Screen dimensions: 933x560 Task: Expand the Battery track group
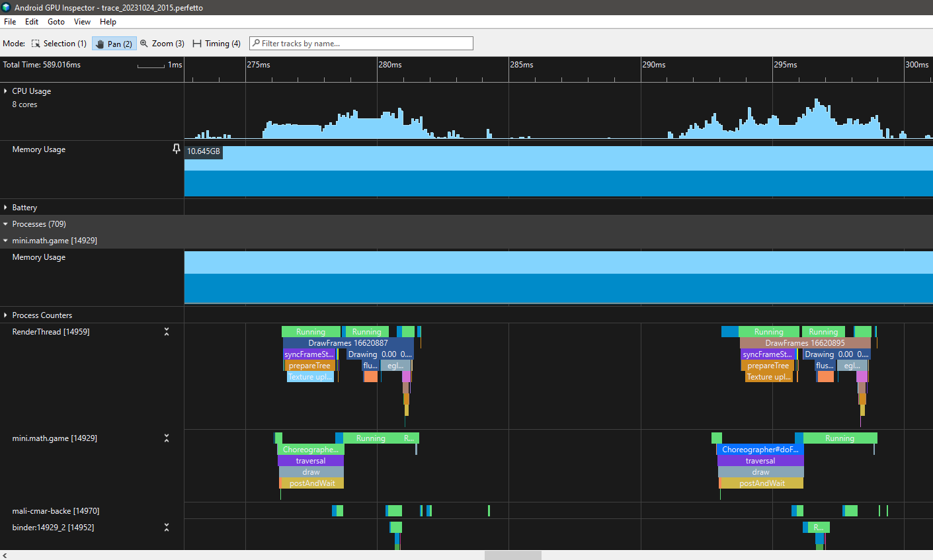tap(5, 208)
